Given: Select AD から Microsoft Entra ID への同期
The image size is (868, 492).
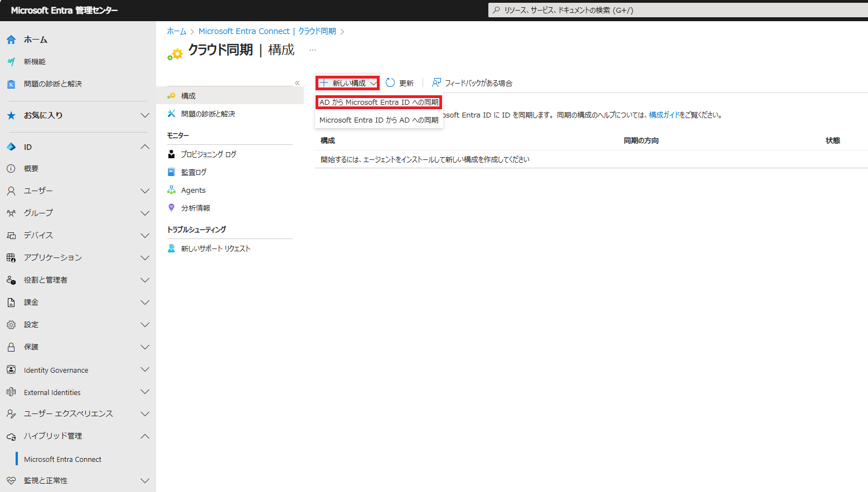Looking at the screenshot, I should 379,102.
